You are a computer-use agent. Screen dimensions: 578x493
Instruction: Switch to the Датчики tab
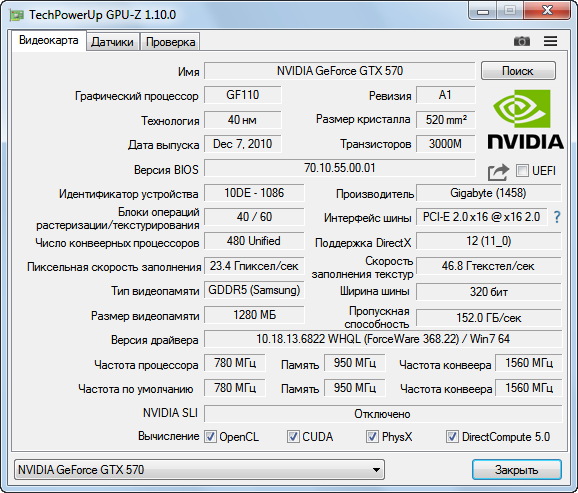click(112, 42)
